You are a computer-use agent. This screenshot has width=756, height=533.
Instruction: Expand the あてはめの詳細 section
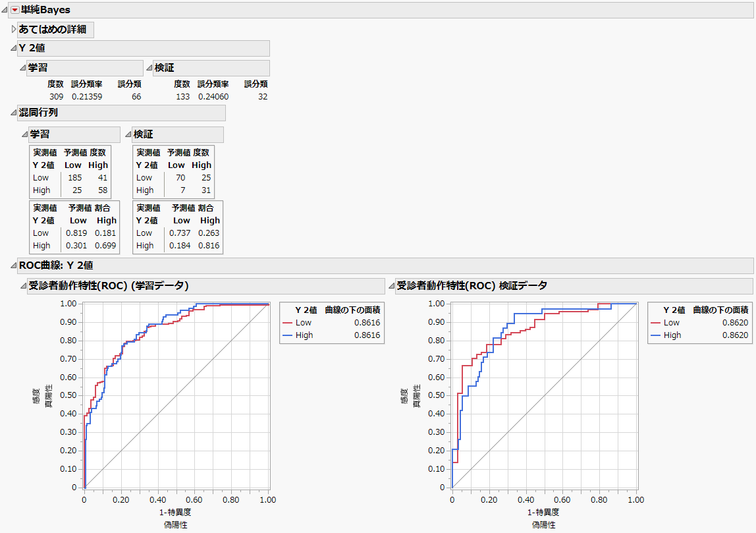pos(13,30)
